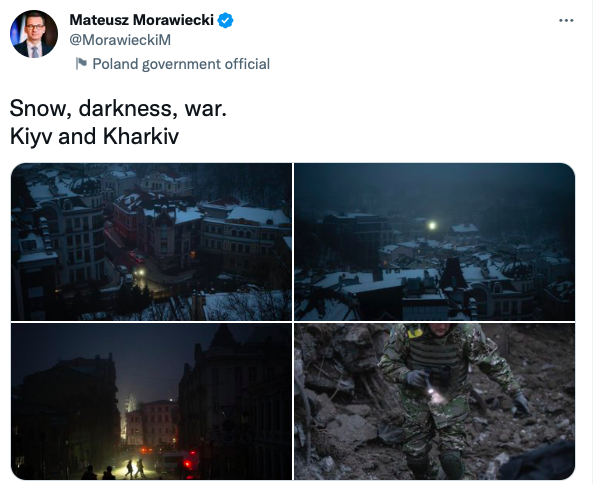594x484 pixels.
Task: Open the top-left snowy rooftops photo
Action: coord(151,242)
